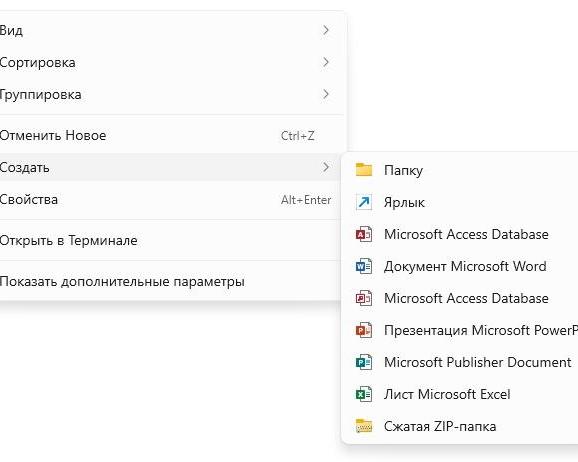This screenshot has width=578, height=462.
Task: Click the PowerPoint icon beside Презентация Microsoft PowerPoint
Action: (x=364, y=330)
